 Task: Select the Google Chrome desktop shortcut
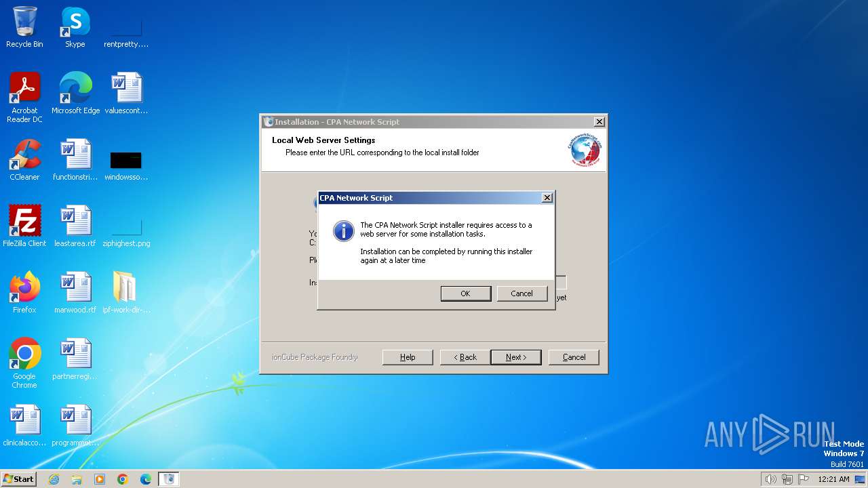24,363
